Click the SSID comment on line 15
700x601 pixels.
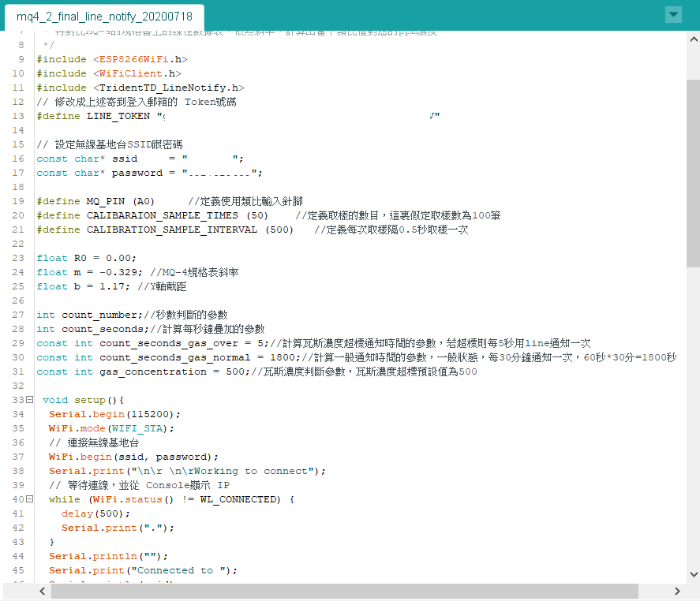(x=110, y=144)
